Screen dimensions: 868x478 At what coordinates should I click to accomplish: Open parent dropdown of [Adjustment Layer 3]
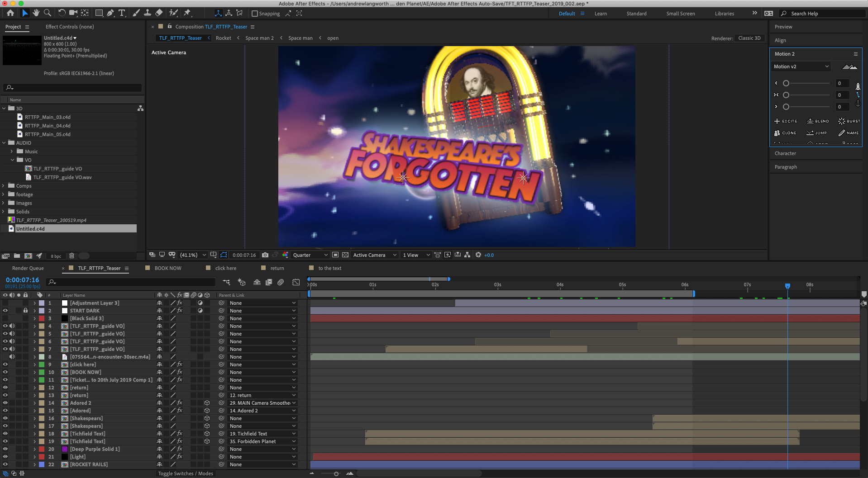tap(262, 303)
